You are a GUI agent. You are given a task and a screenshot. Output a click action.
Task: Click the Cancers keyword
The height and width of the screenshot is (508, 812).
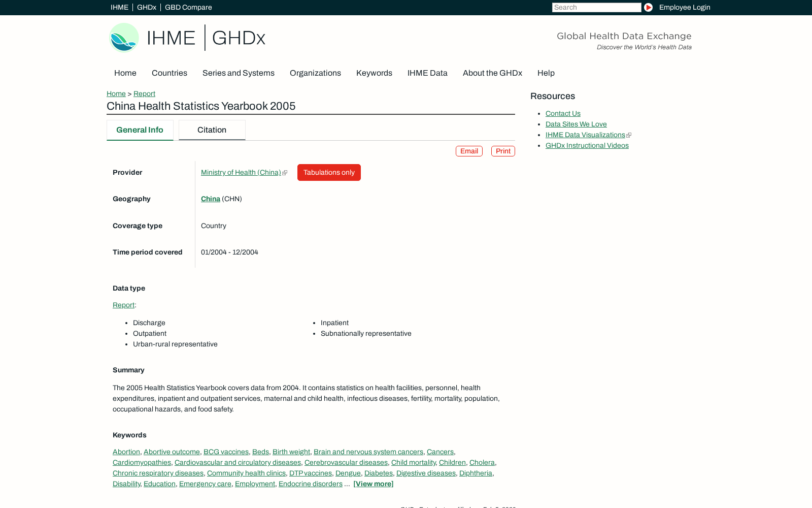click(x=440, y=452)
